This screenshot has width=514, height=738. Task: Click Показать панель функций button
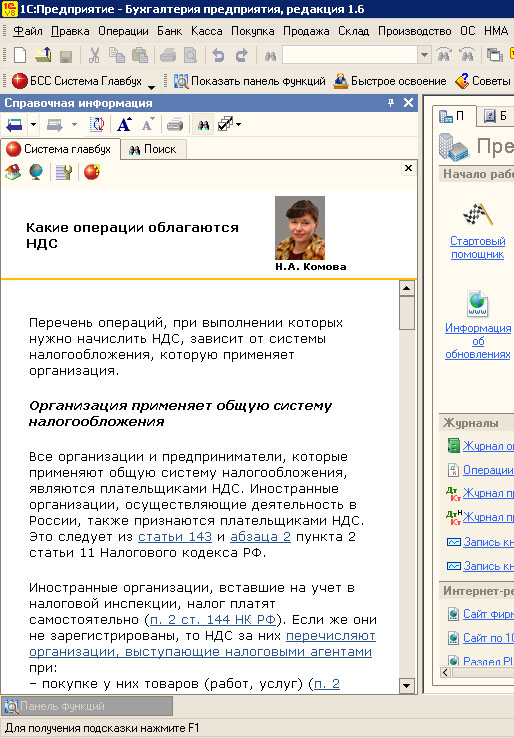point(249,81)
